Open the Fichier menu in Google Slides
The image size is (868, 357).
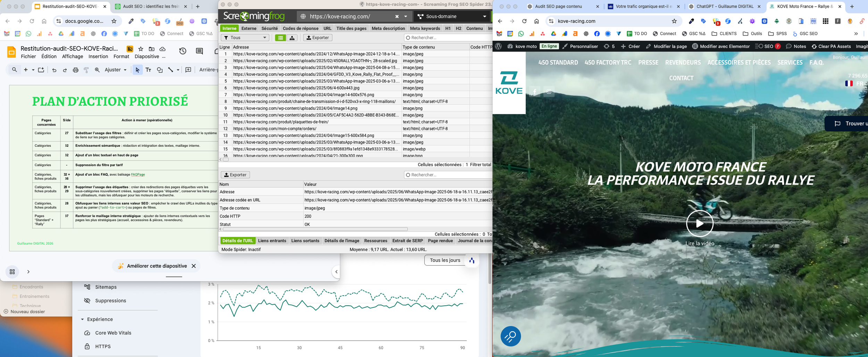pyautogui.click(x=28, y=57)
